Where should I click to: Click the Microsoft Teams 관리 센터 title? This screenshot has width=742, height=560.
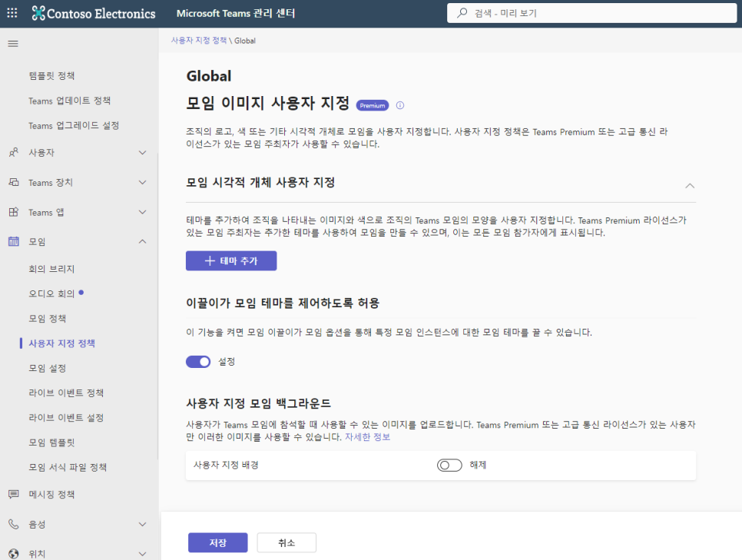click(236, 13)
